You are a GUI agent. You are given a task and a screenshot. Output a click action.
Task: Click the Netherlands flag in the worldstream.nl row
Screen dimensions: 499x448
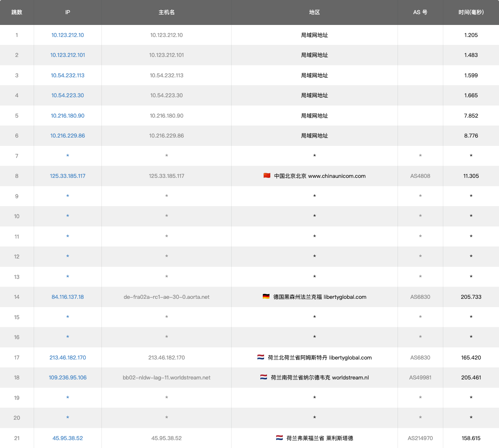coord(264,377)
